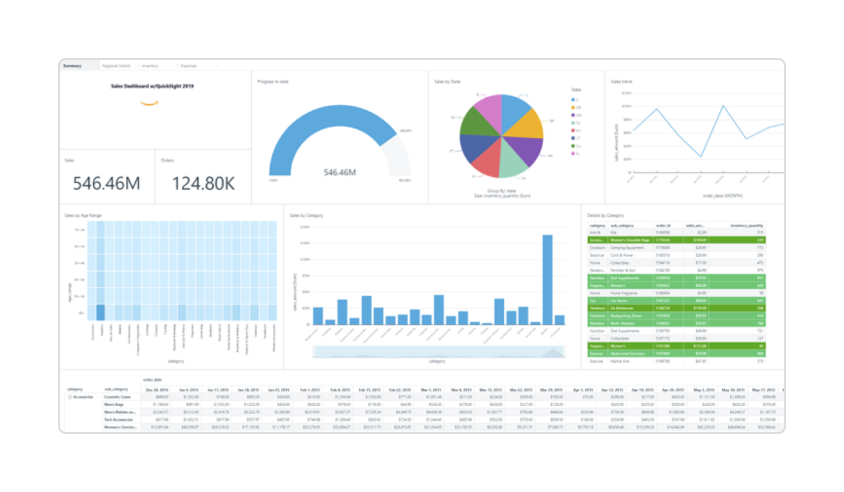Image resolution: width=844 pixels, height=492 pixels.
Task: Click the tallest bar in Sales by Category
Action: click(x=547, y=280)
